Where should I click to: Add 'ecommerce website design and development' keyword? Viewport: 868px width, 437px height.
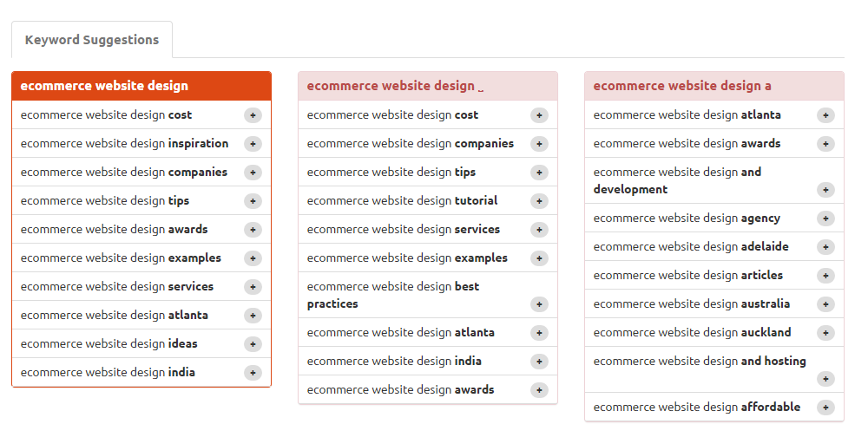825,190
